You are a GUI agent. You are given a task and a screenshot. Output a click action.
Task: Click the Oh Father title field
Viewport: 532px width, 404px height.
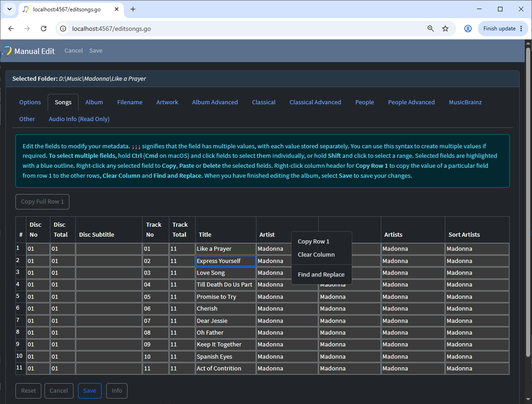[226, 333]
